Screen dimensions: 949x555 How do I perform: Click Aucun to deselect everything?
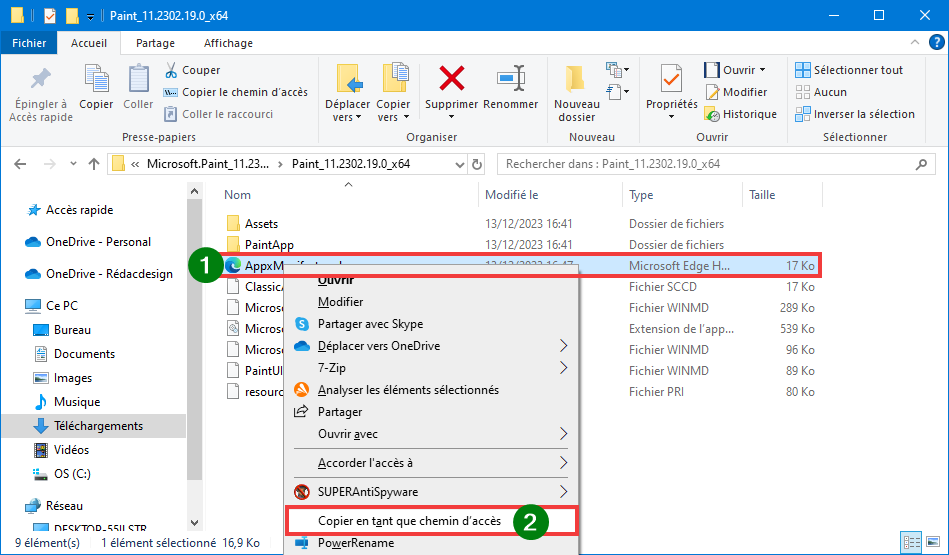[821, 92]
